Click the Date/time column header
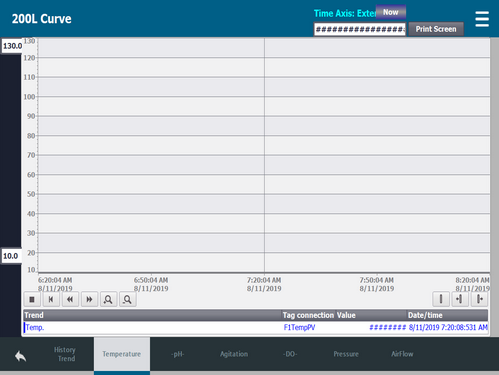 447,315
